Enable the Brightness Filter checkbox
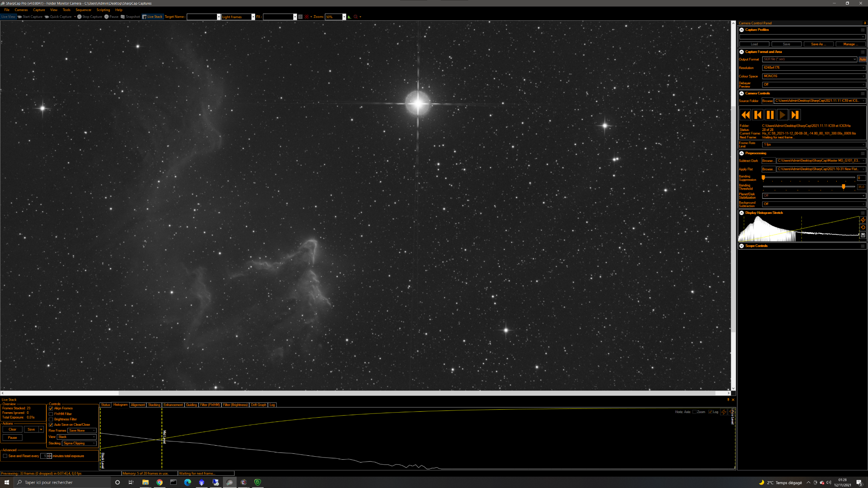This screenshot has height=488, width=868. [51, 419]
